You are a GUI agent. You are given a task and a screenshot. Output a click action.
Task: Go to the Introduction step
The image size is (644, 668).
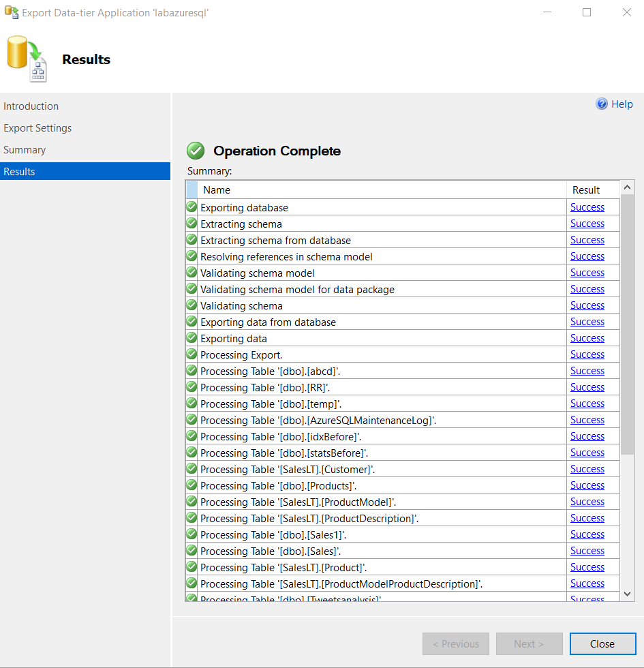point(31,106)
